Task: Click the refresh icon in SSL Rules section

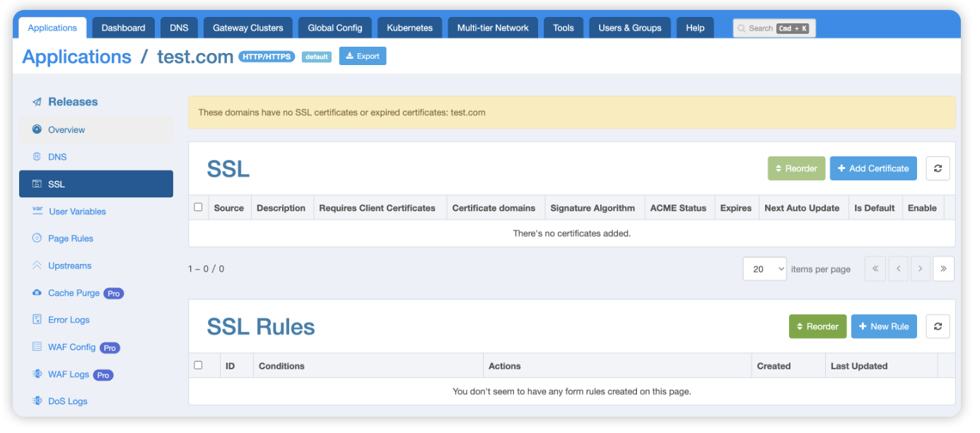Action: 938,326
